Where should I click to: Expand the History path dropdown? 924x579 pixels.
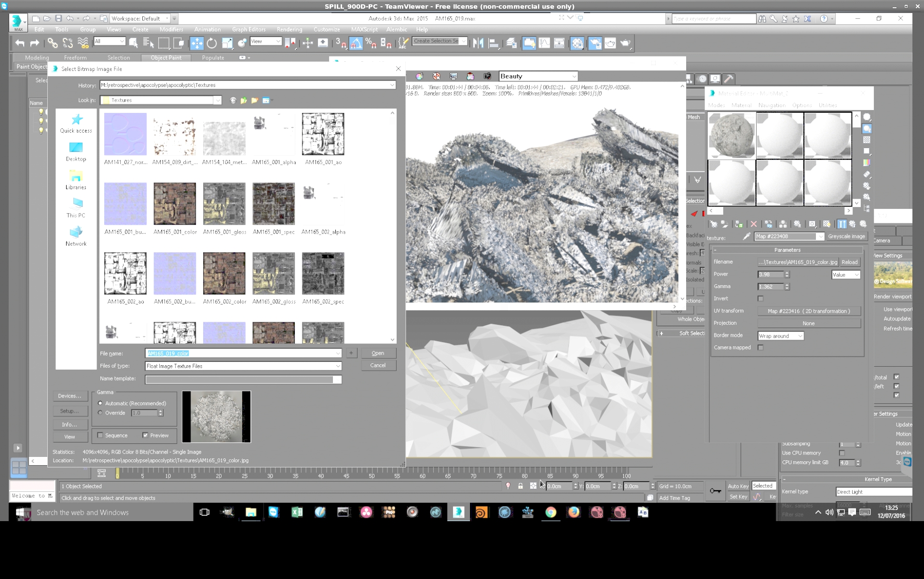click(392, 85)
